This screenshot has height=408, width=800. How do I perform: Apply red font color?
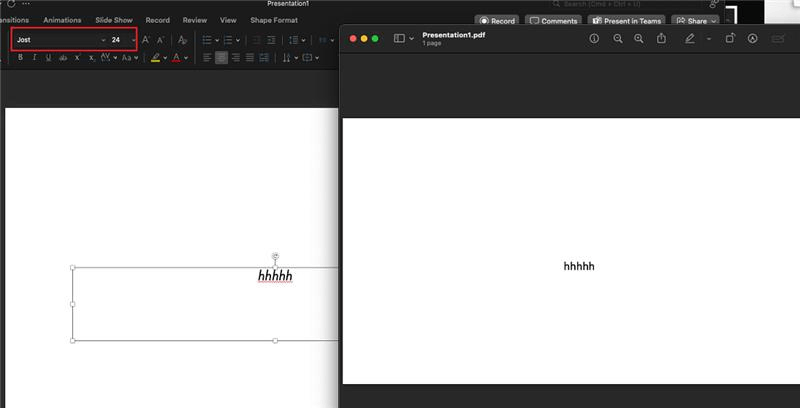coord(177,58)
